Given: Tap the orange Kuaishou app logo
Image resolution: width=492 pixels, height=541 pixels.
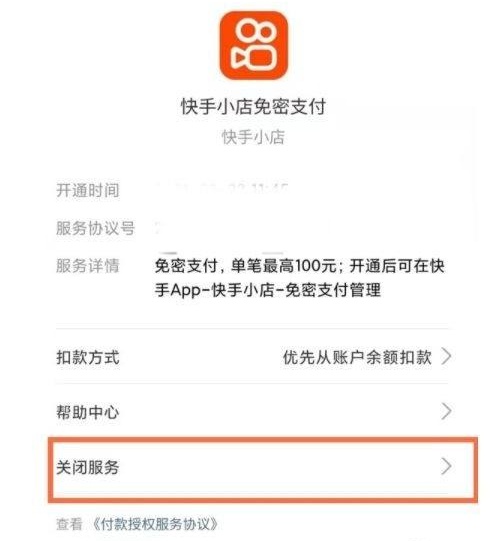Looking at the screenshot, I should (x=254, y=45).
